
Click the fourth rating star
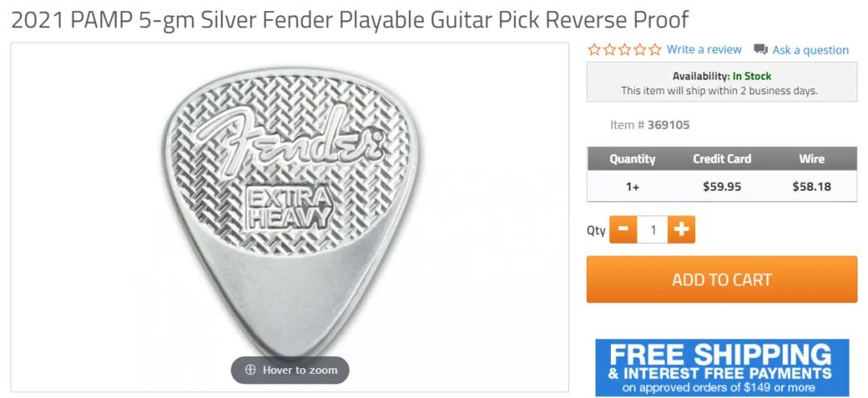(640, 50)
